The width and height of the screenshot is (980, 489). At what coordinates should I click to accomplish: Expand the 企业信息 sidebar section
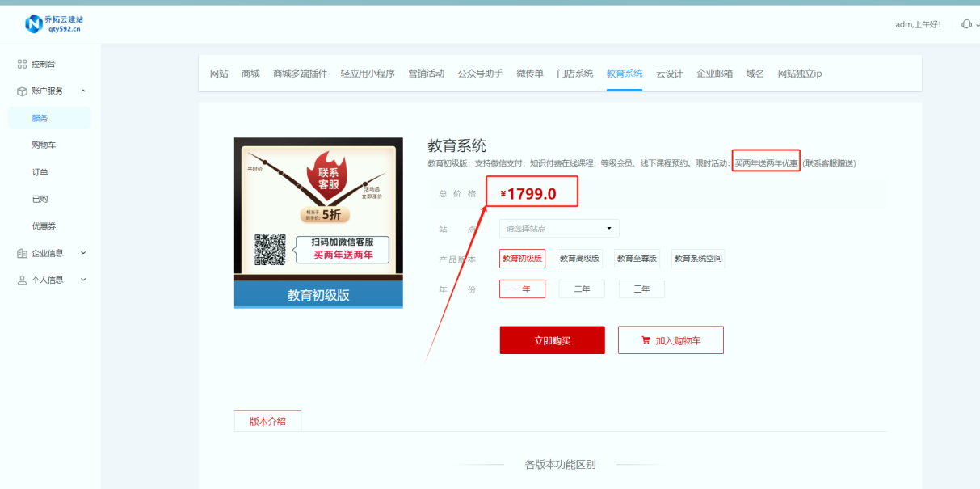(83, 253)
